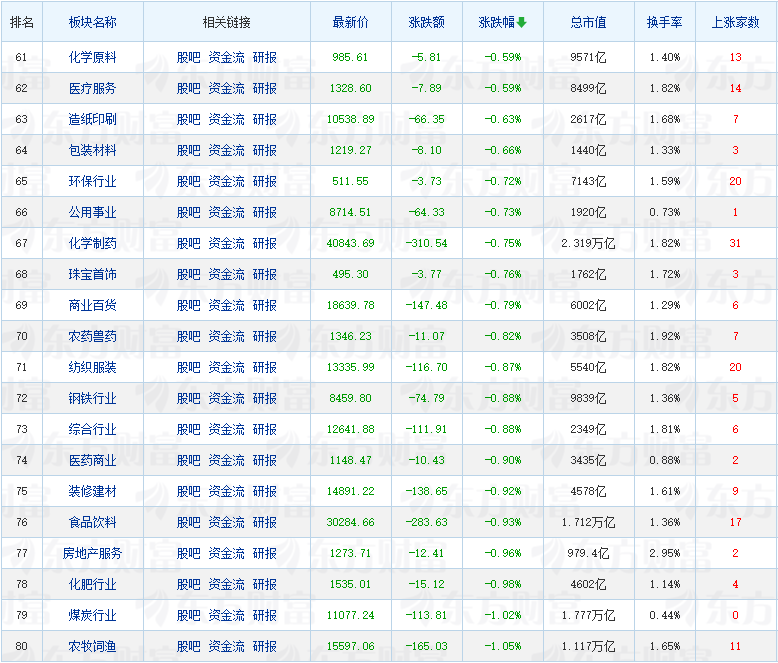This screenshot has height=663, width=778.
Task: Open 房地产服务 sector link
Action: pos(92,554)
